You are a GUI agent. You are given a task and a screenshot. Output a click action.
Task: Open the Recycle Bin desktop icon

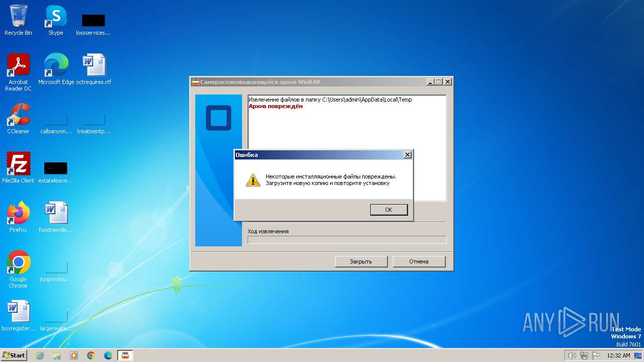coord(18,20)
